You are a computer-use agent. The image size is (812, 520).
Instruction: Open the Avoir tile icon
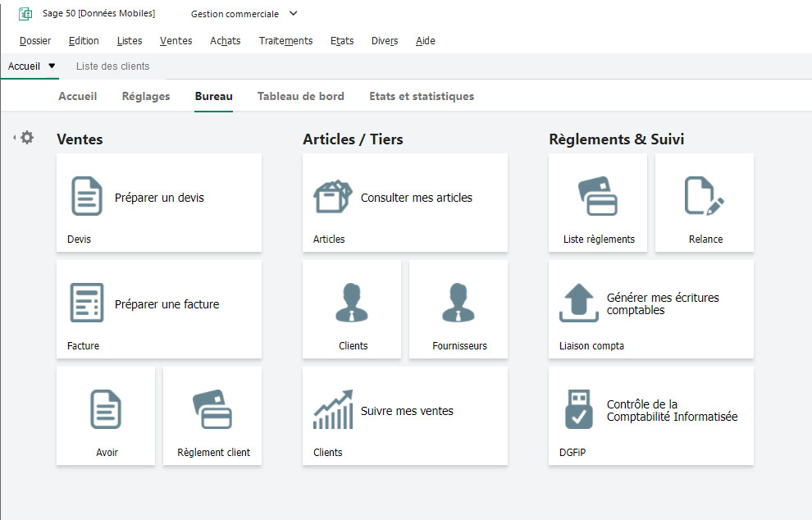point(106,409)
